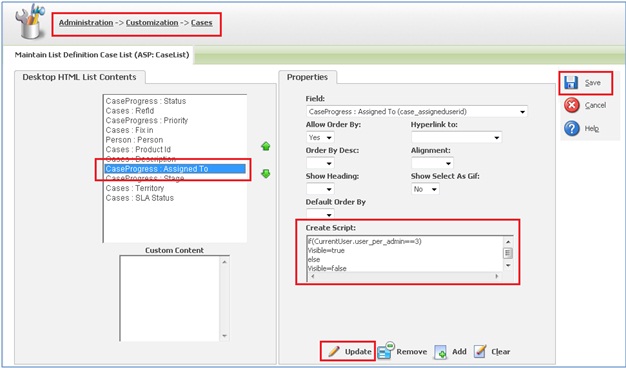Click the Update pencil icon
This screenshot has width=626, height=368.
point(333,352)
